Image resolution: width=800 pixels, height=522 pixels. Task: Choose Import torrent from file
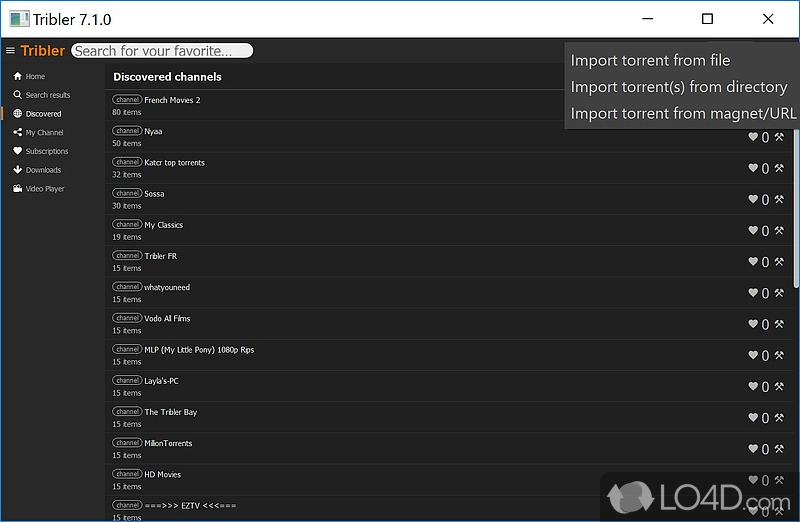(x=650, y=60)
